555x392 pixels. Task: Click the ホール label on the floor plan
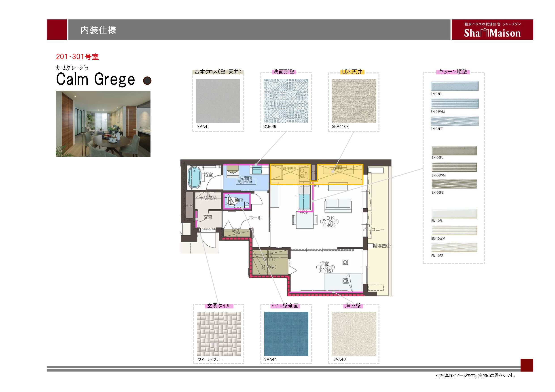point(255,218)
